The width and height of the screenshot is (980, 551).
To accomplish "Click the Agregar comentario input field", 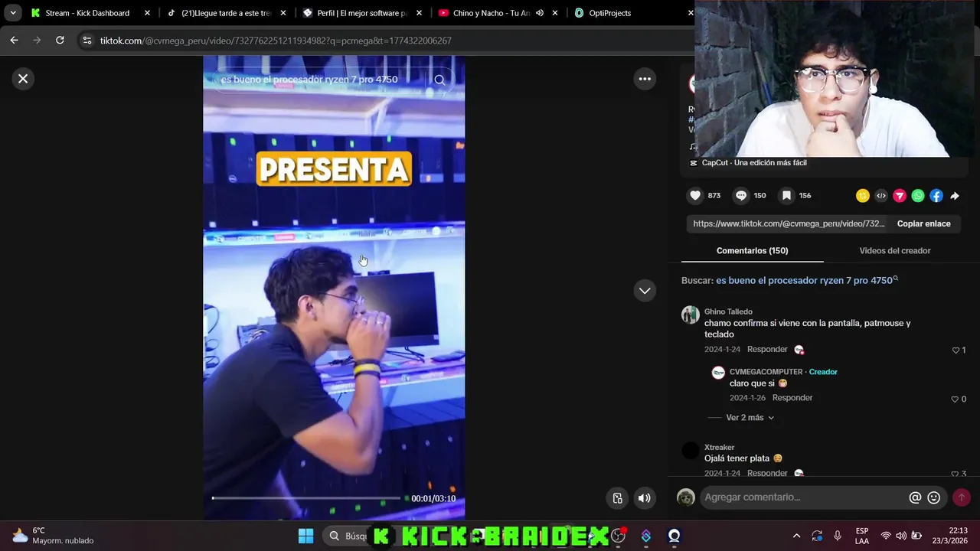I will [x=804, y=497].
